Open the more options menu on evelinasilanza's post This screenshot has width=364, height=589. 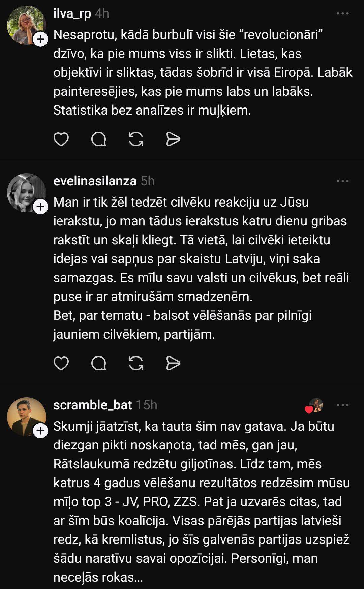point(342,181)
